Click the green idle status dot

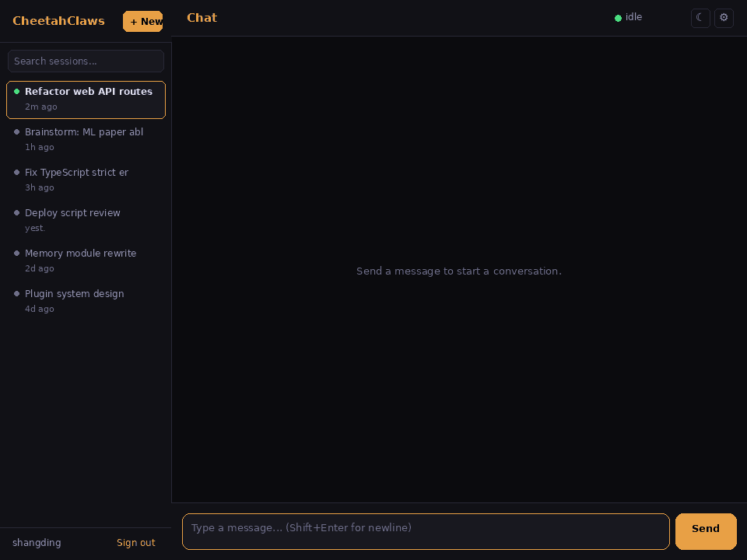(x=618, y=18)
